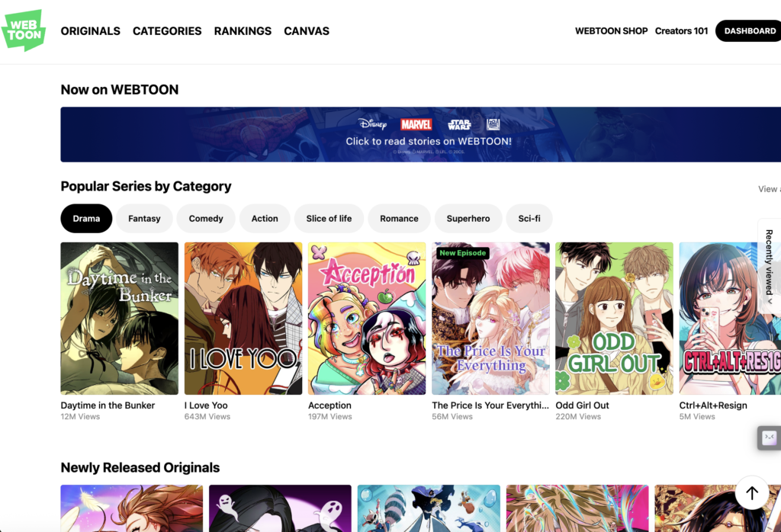Select the Drama category tab

pyautogui.click(x=86, y=219)
